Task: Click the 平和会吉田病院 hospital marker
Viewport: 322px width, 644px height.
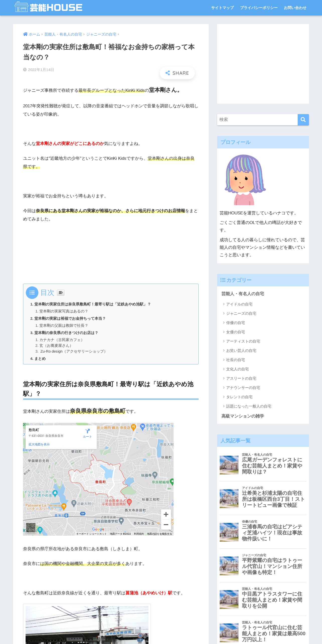Action: tap(129, 502)
